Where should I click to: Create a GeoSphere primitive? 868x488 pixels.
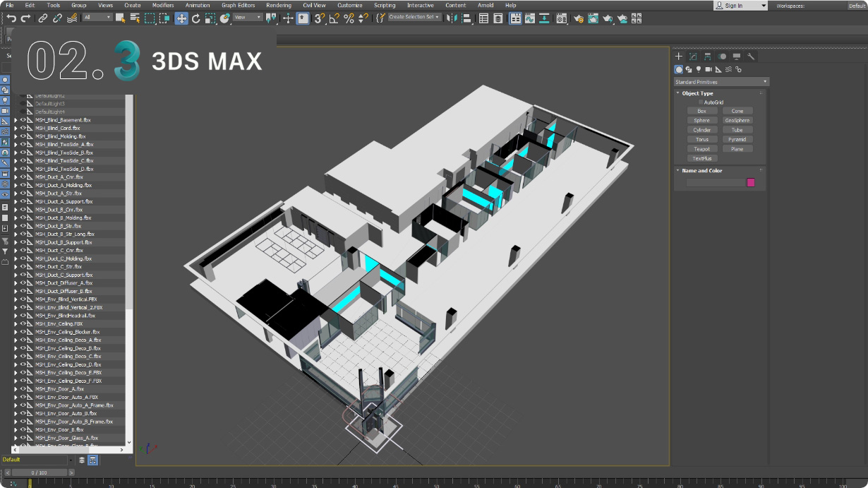737,120
